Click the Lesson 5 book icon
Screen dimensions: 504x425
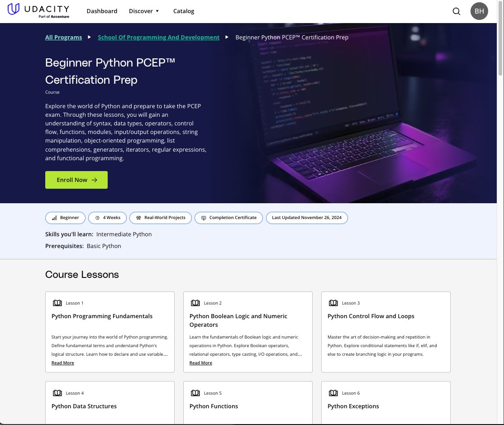pos(195,393)
